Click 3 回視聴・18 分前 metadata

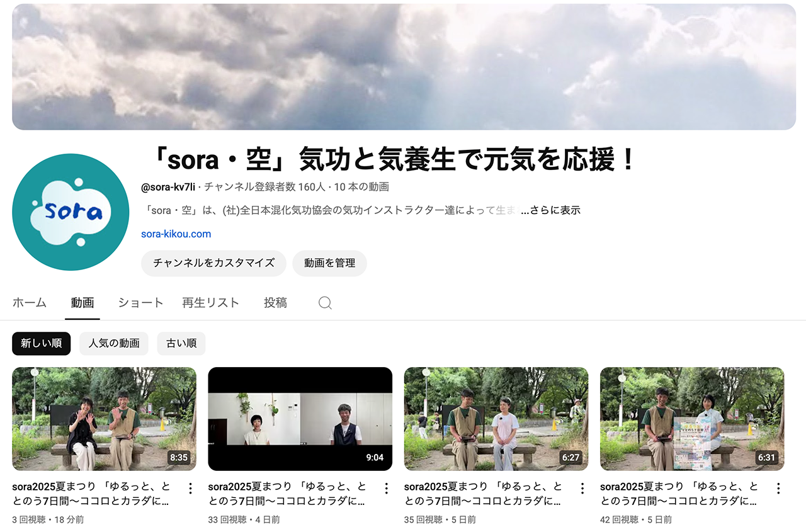pyautogui.click(x=48, y=519)
